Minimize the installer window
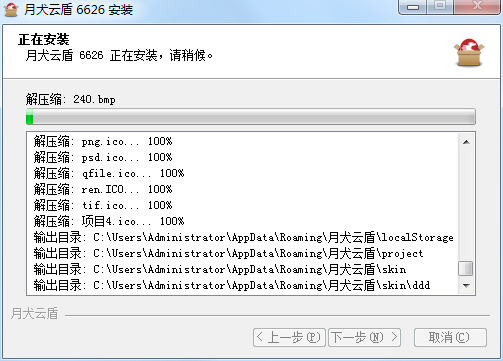This screenshot has width=503, height=361. point(413,7)
